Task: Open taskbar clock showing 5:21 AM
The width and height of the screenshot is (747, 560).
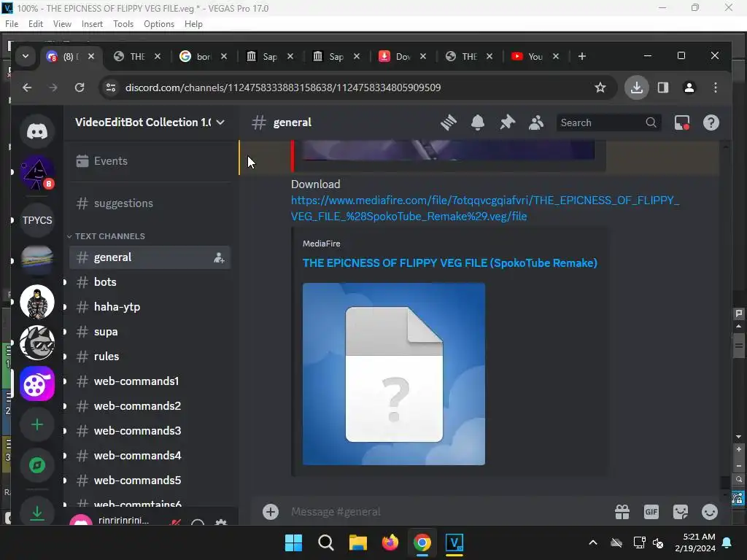Action: pyautogui.click(x=695, y=542)
